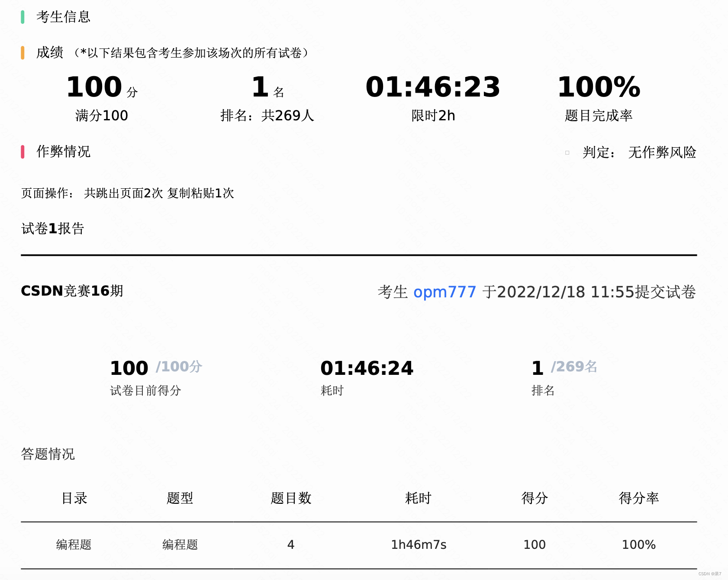Click the 100% cell in 得分率 column
Screen dimensions: 728x580
pyautogui.click(x=639, y=545)
